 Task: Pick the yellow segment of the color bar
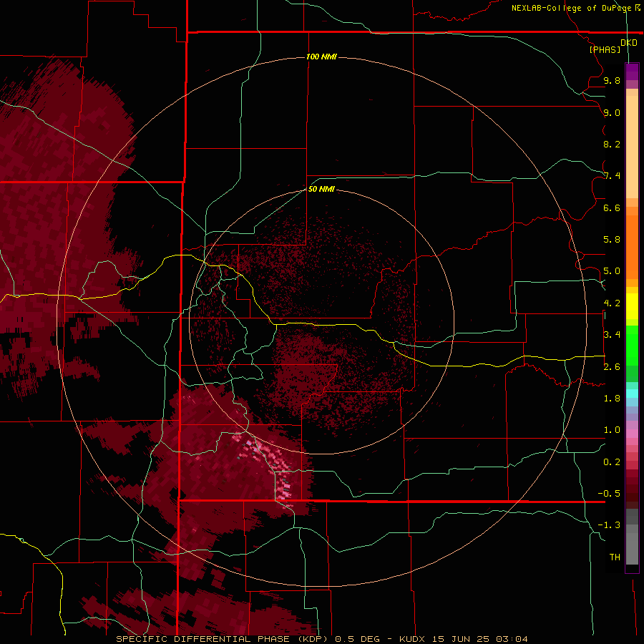(x=632, y=306)
